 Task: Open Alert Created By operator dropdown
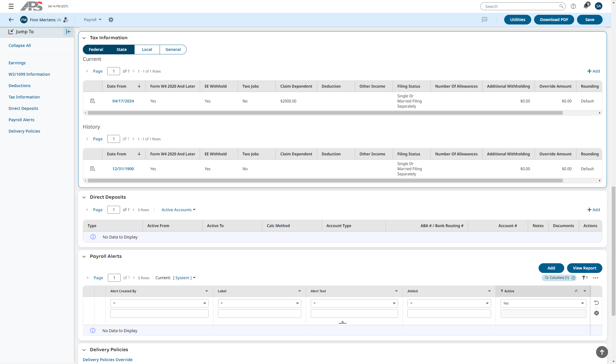click(159, 303)
